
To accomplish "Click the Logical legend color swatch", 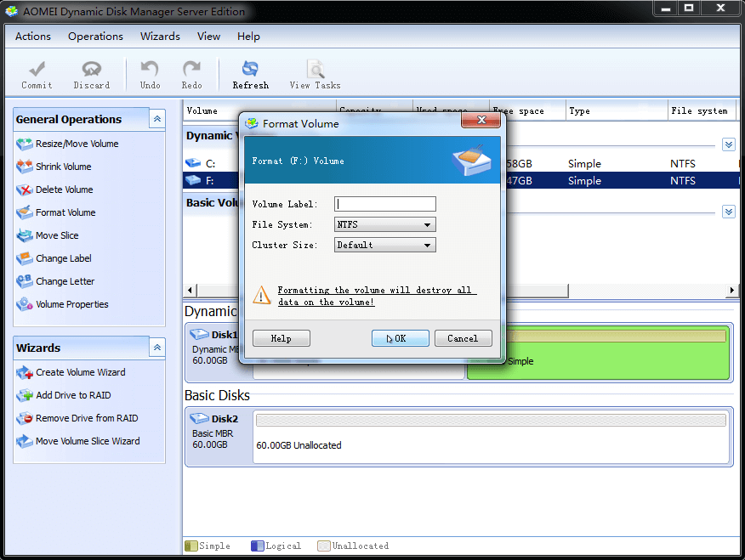I will coord(258,546).
